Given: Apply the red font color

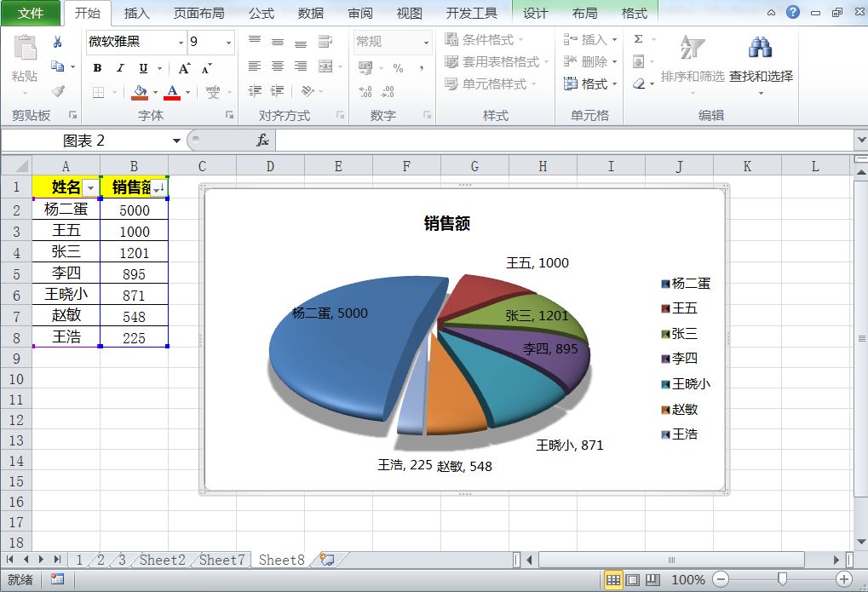Looking at the screenshot, I should 172,92.
